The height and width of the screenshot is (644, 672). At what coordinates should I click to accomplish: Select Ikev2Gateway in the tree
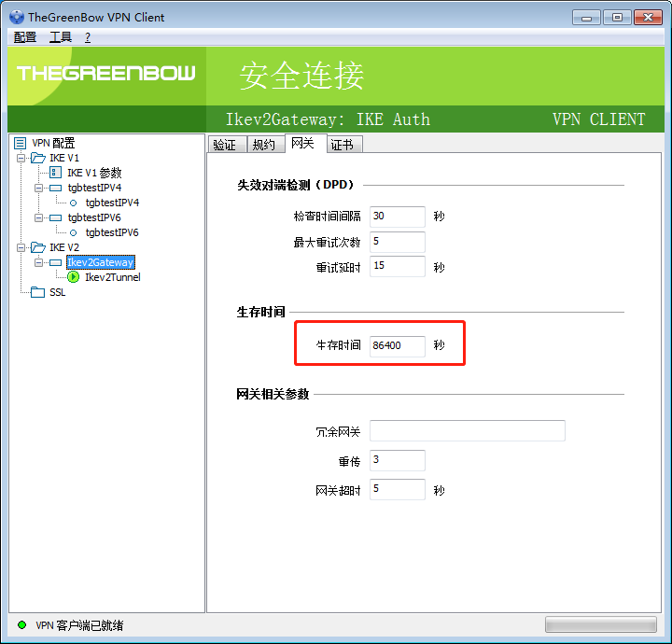pos(101,262)
